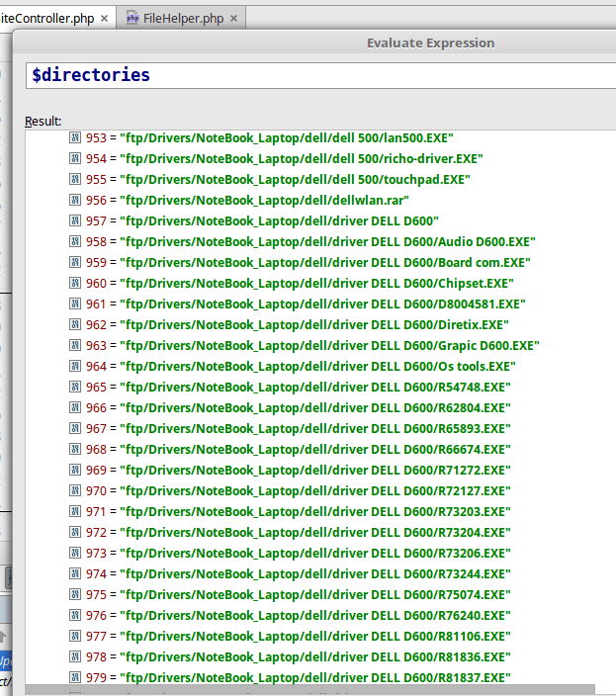Click the PHP file icon on FileHelper.php tab

132,18
